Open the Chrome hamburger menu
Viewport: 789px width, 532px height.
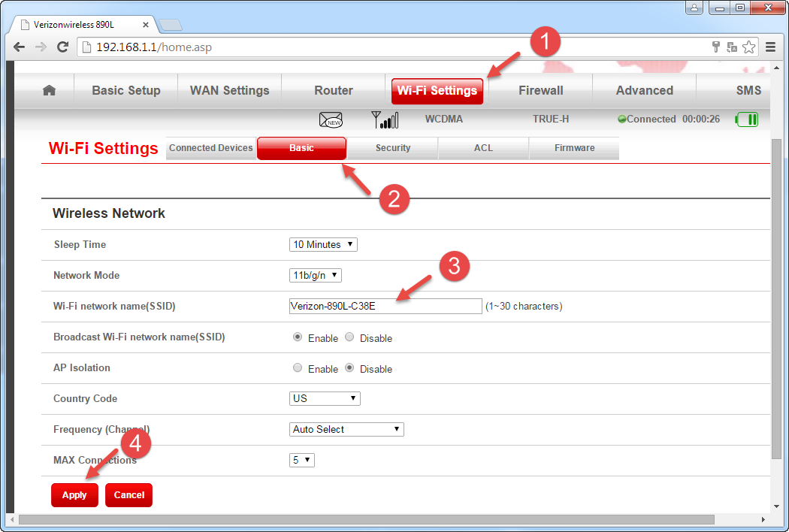click(x=770, y=47)
